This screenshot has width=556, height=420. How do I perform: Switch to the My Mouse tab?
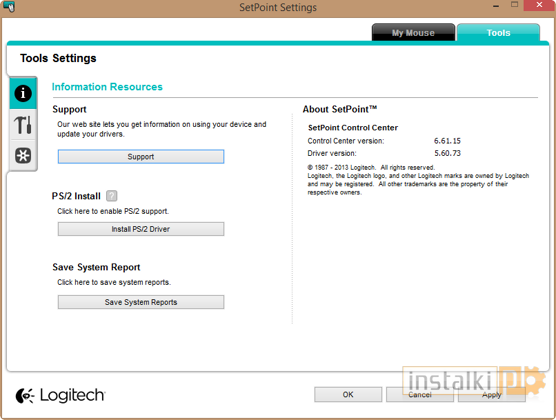pos(413,33)
